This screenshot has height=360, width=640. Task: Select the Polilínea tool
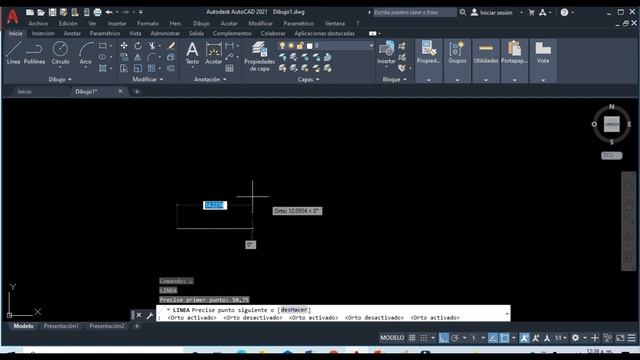pyautogui.click(x=34, y=52)
